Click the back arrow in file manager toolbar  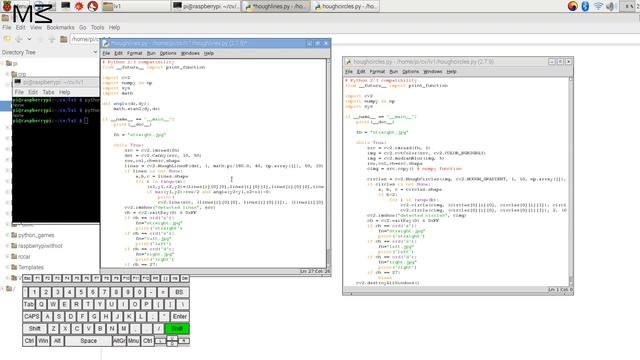(x=19, y=39)
